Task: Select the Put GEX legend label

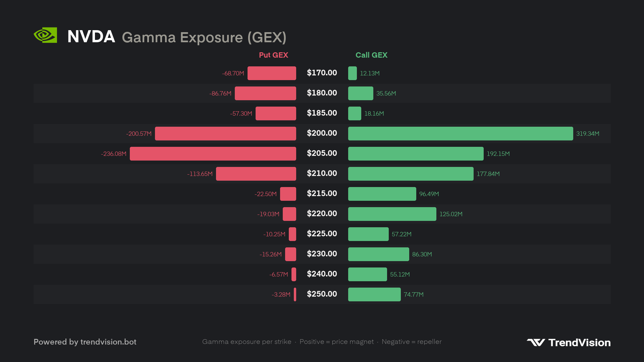Action: 273,55
